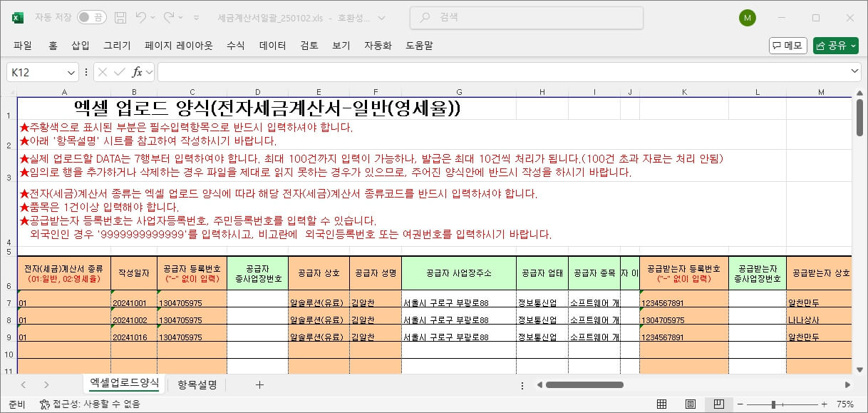Click the 검색 search box
This screenshot has height=413, width=868.
tap(527, 18)
